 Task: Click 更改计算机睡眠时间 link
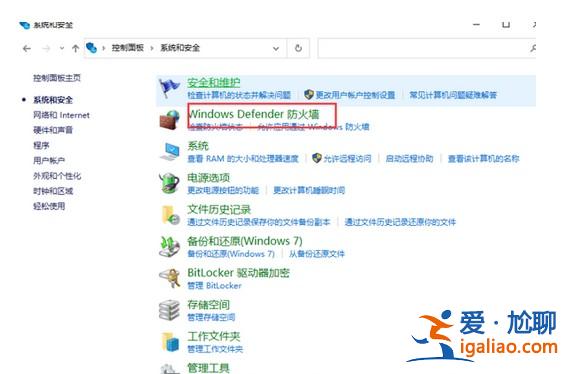[x=309, y=190]
